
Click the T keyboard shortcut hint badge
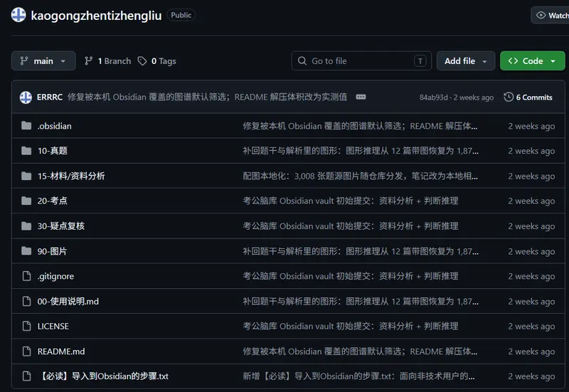point(420,61)
